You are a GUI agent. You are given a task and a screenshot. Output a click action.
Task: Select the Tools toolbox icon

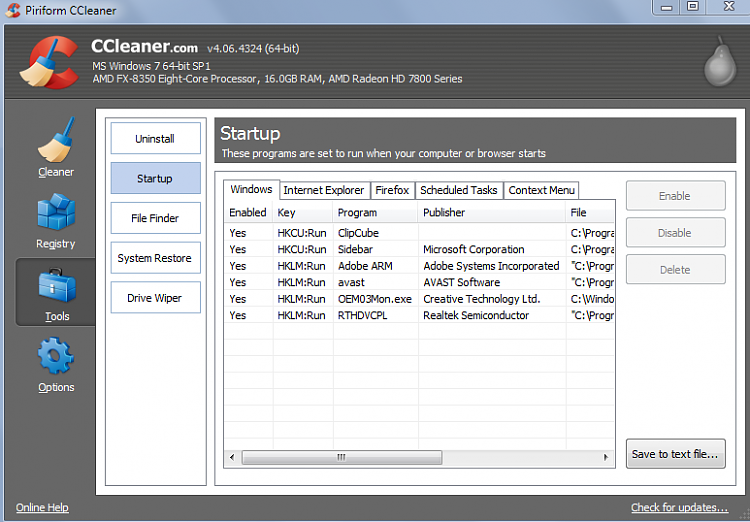[56, 286]
